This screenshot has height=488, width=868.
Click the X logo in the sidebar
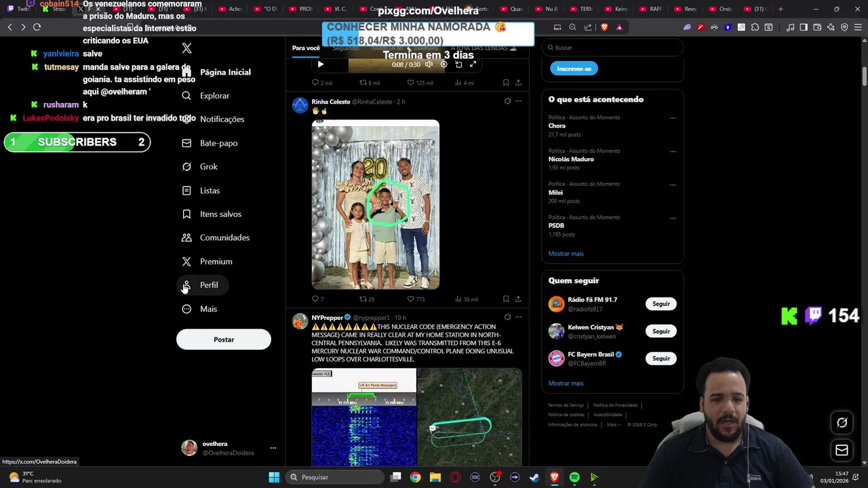tap(186, 48)
